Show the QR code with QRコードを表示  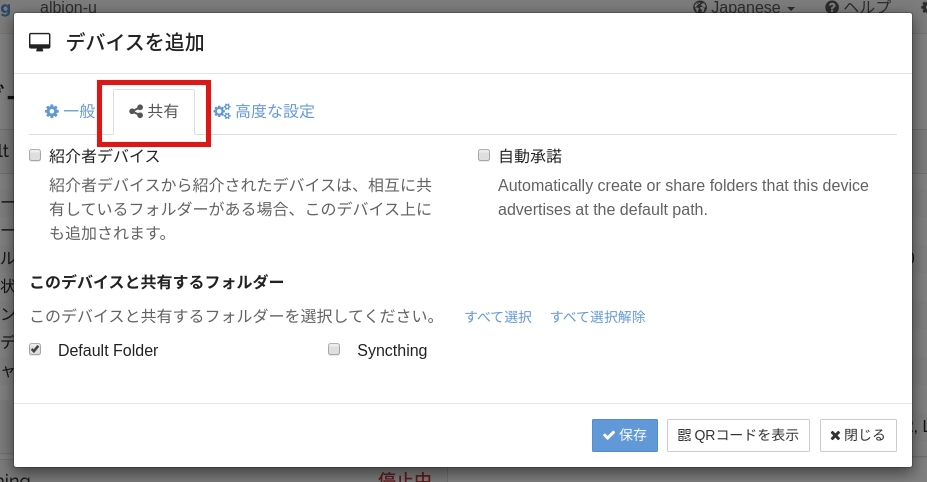[x=738, y=435]
